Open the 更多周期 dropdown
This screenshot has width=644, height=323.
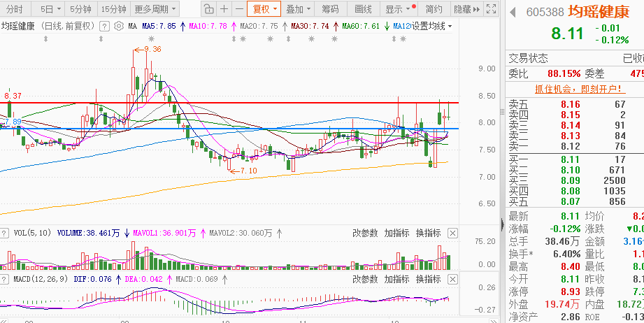point(155,9)
